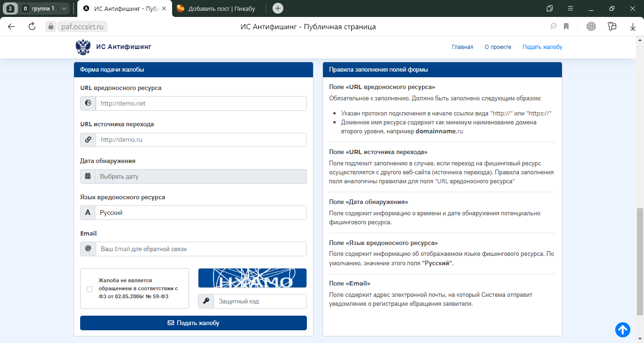Image resolution: width=644 pixels, height=343 pixels.
Task: Bookmark this page with the bookmark icon
Action: [x=566, y=27]
